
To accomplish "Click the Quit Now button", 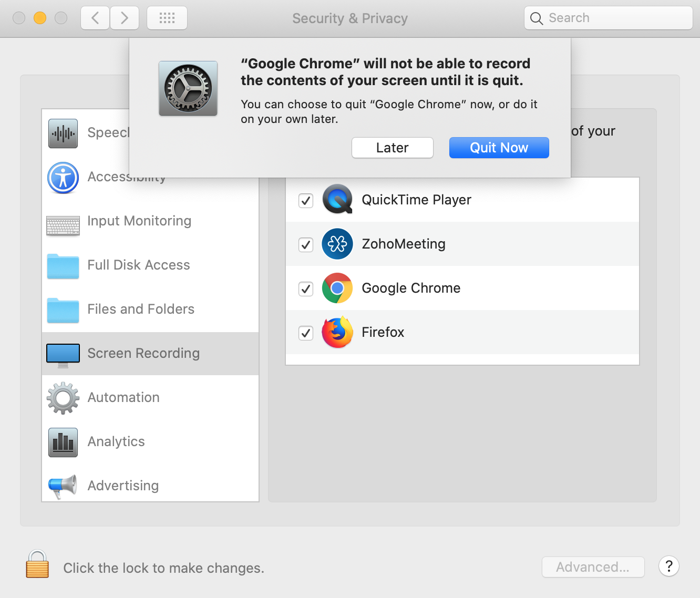I will click(x=499, y=148).
